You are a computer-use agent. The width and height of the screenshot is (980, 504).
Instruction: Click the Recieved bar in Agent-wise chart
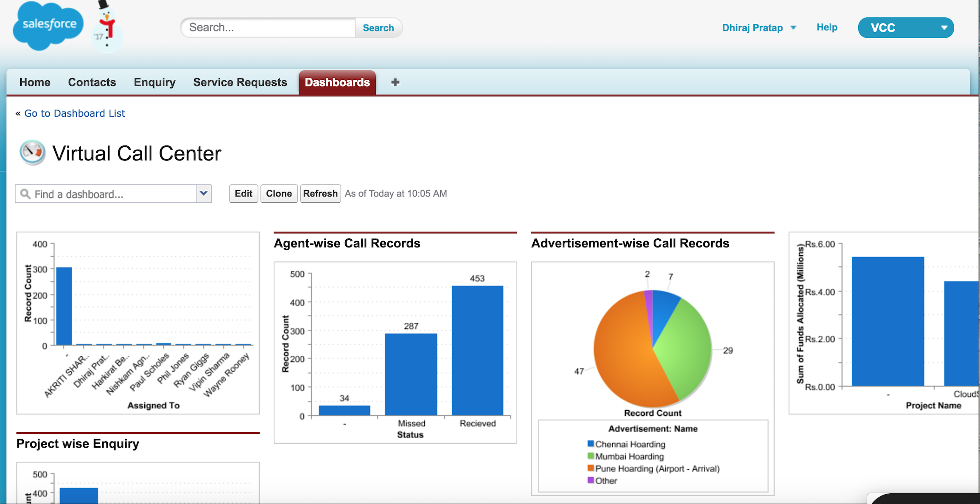(477, 350)
